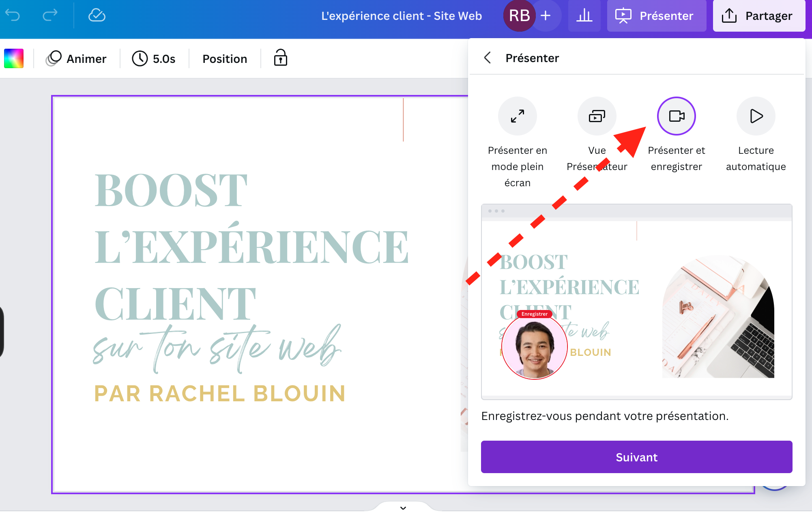Click the cloud save status icon
Viewport: 812px width, 521px height.
point(97,15)
